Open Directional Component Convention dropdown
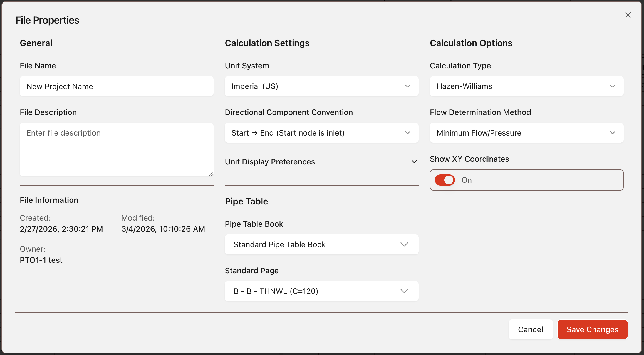 coord(321,133)
